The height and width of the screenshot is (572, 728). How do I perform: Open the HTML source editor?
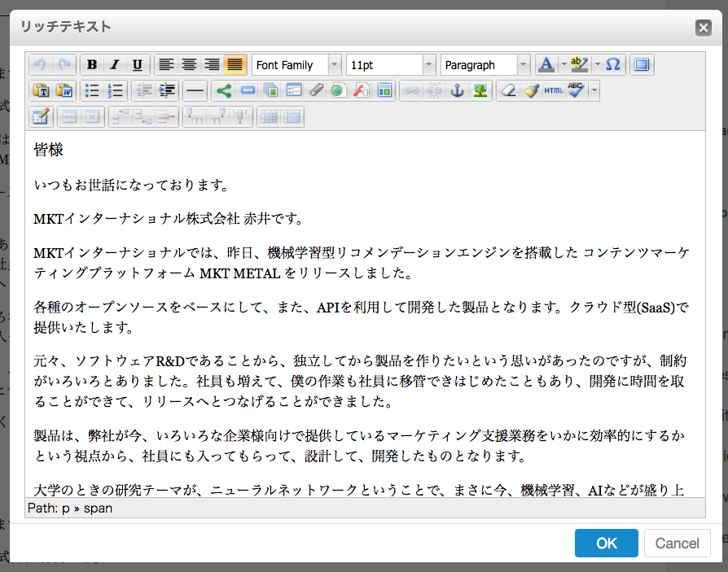[554, 90]
